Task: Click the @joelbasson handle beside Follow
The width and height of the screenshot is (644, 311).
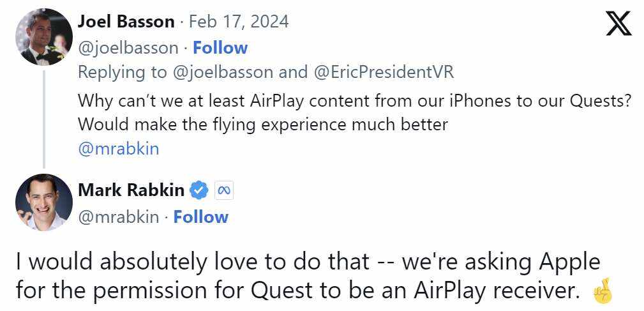Action: pos(128,48)
